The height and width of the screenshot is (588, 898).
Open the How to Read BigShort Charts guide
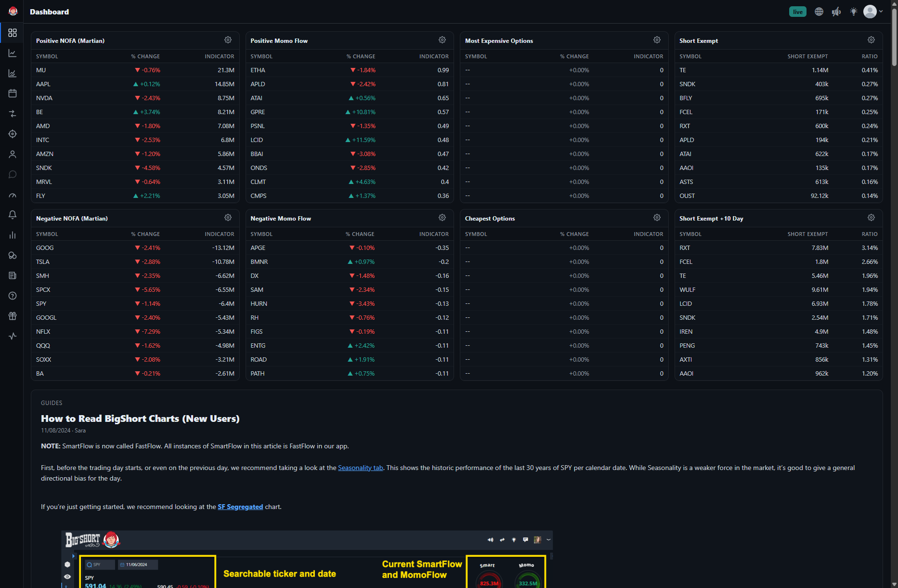140,418
